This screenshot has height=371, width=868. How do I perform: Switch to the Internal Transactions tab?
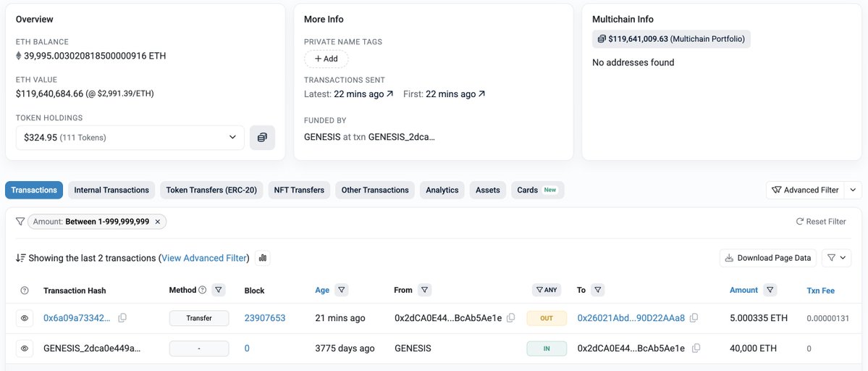pos(111,190)
